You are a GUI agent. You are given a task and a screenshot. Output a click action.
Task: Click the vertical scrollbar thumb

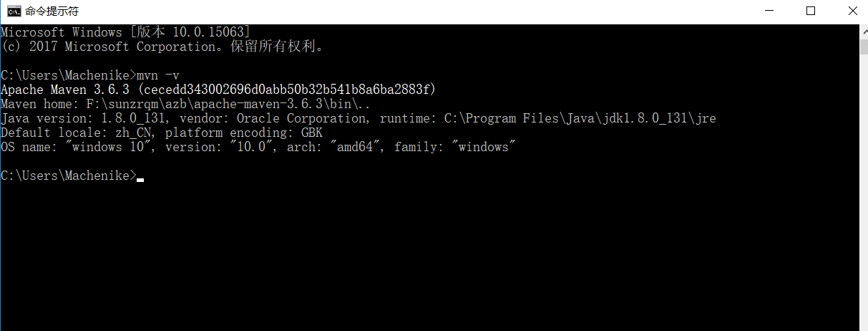click(864, 46)
